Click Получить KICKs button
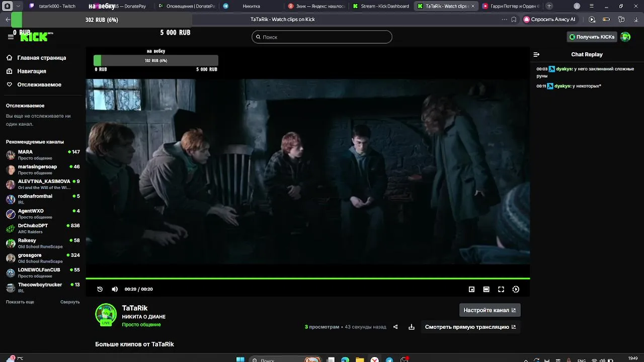 pos(592,37)
